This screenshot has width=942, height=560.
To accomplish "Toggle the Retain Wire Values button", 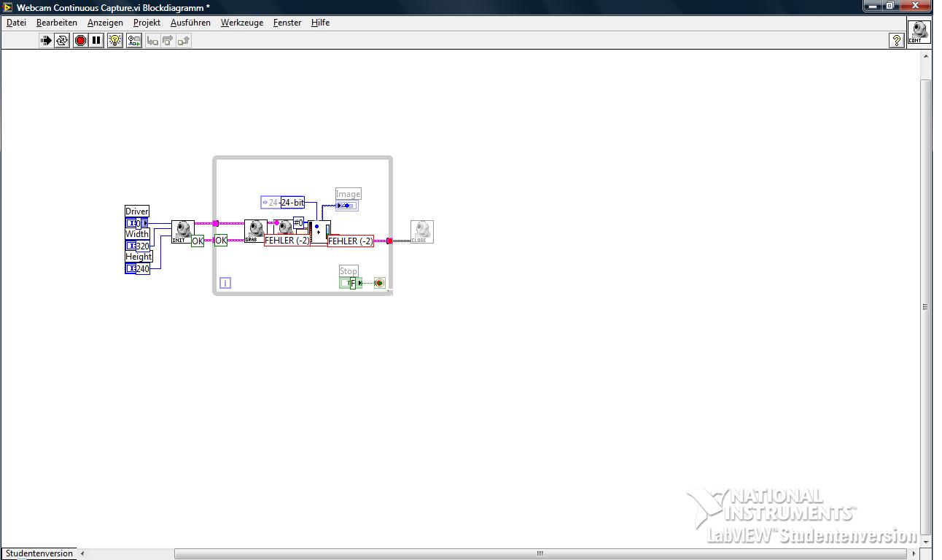I will click(x=134, y=41).
